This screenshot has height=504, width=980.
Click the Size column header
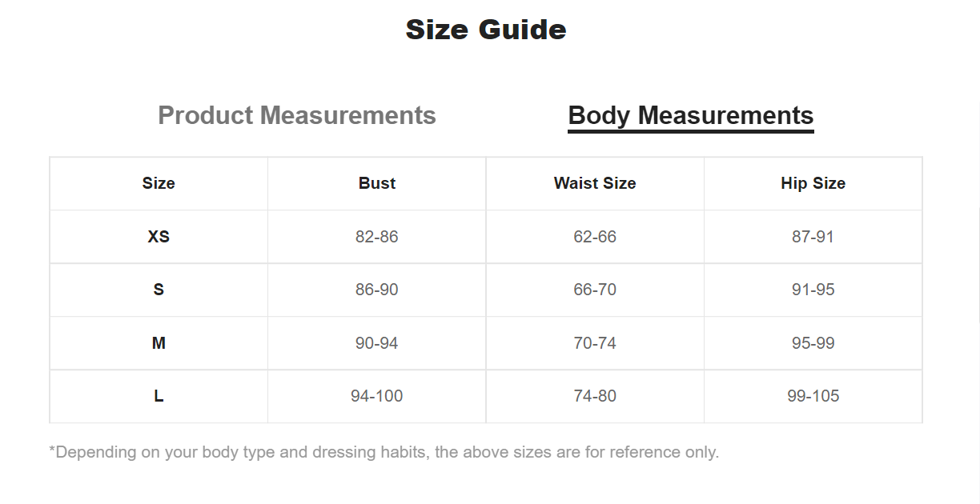[x=159, y=183]
